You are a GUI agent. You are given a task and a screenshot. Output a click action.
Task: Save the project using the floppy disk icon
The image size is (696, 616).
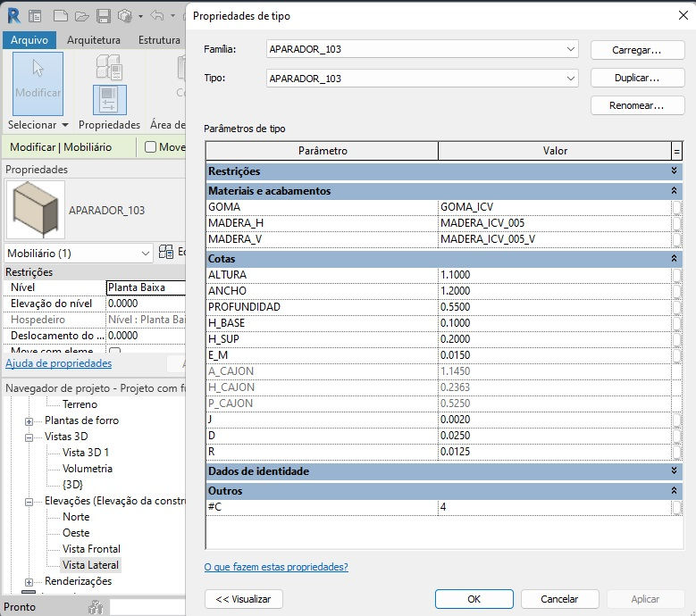pyautogui.click(x=104, y=16)
